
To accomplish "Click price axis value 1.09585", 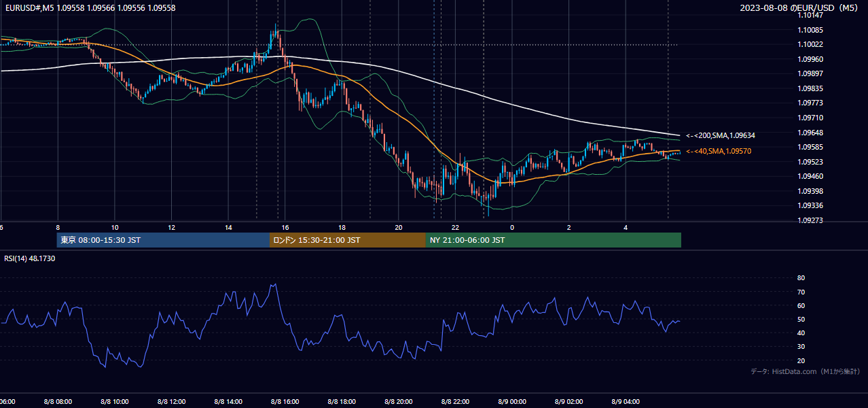I will [x=810, y=147].
